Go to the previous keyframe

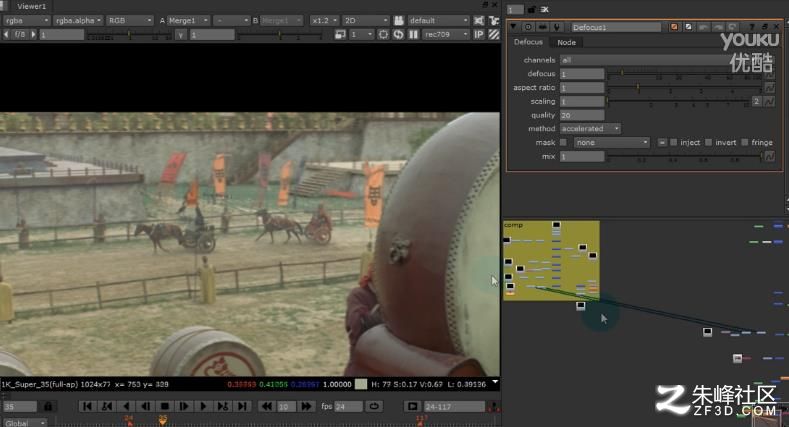107,406
